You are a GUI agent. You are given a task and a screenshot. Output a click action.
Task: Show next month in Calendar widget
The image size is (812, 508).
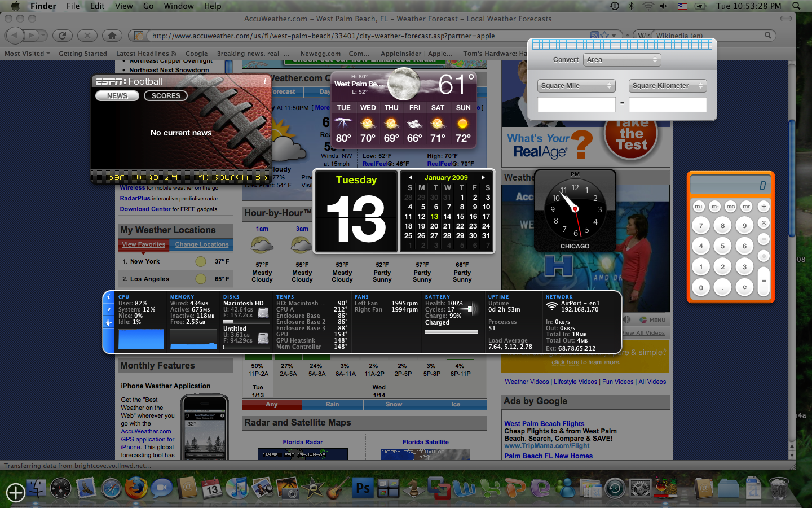[x=483, y=177]
